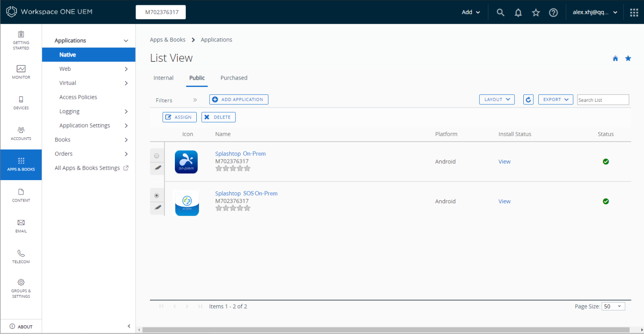This screenshot has height=334, width=644.
Task: Click the Add Application button
Action: (239, 100)
